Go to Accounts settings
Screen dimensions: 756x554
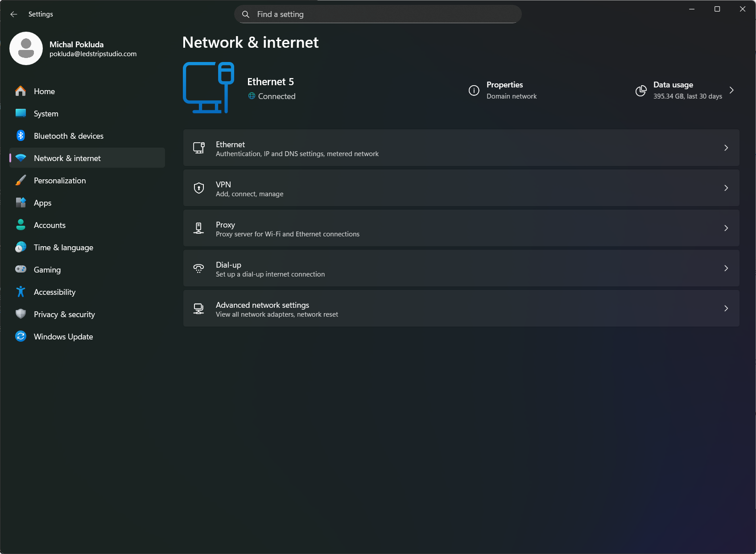[87, 225]
